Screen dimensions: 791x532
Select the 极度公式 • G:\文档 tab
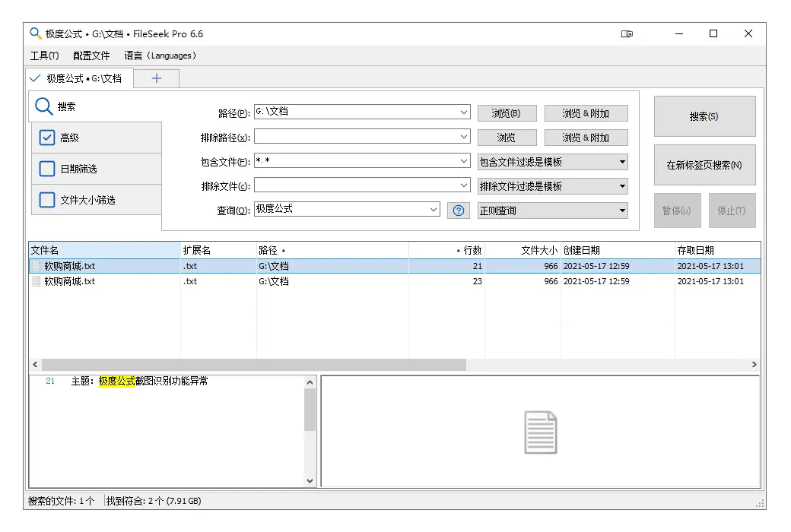coord(80,78)
